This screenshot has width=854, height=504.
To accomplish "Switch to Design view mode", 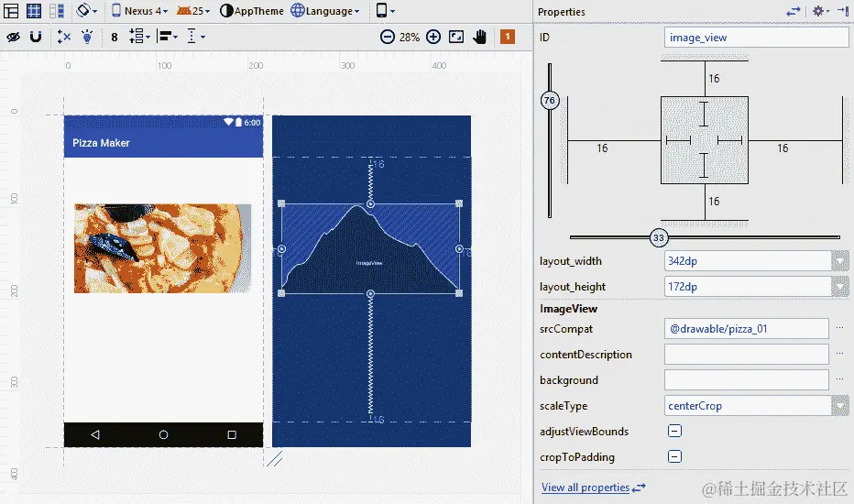I will coord(11,10).
